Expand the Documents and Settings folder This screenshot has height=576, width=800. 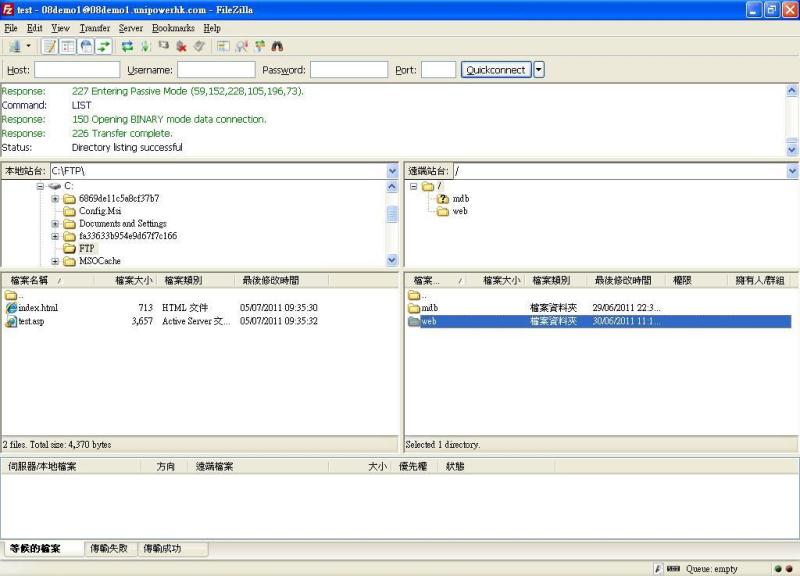[x=55, y=223]
